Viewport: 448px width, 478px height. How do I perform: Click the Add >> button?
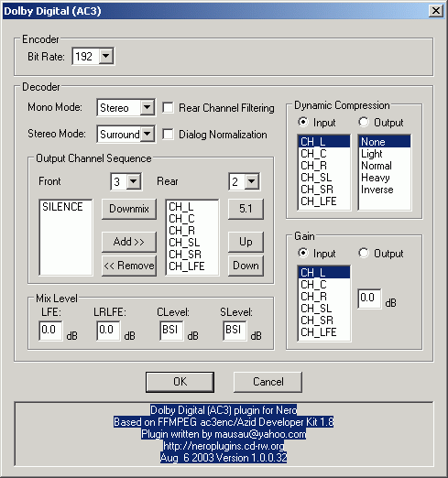tap(129, 242)
